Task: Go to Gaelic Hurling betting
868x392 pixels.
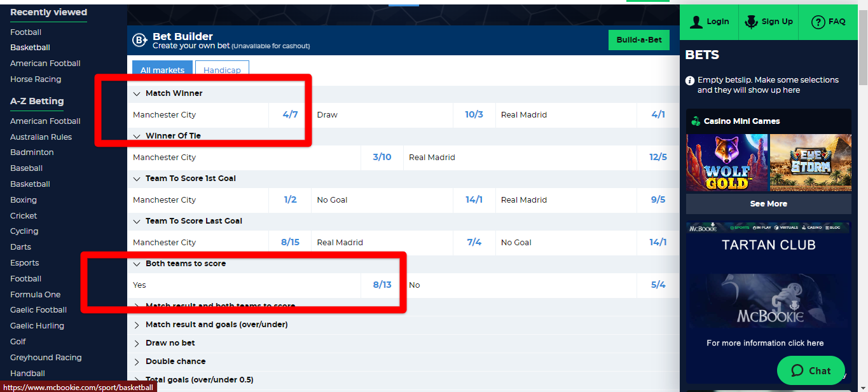Action: (x=37, y=326)
